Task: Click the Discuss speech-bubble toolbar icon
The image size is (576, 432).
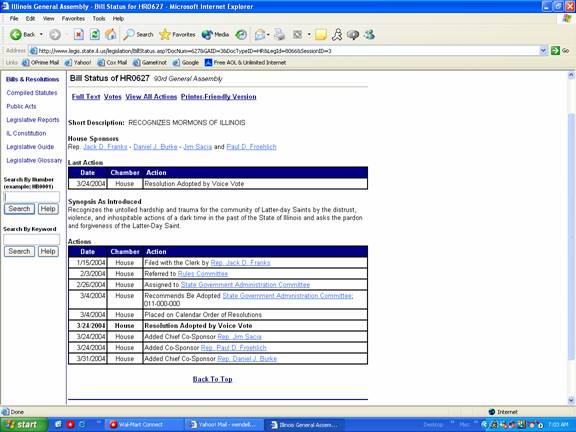Action: [353, 35]
